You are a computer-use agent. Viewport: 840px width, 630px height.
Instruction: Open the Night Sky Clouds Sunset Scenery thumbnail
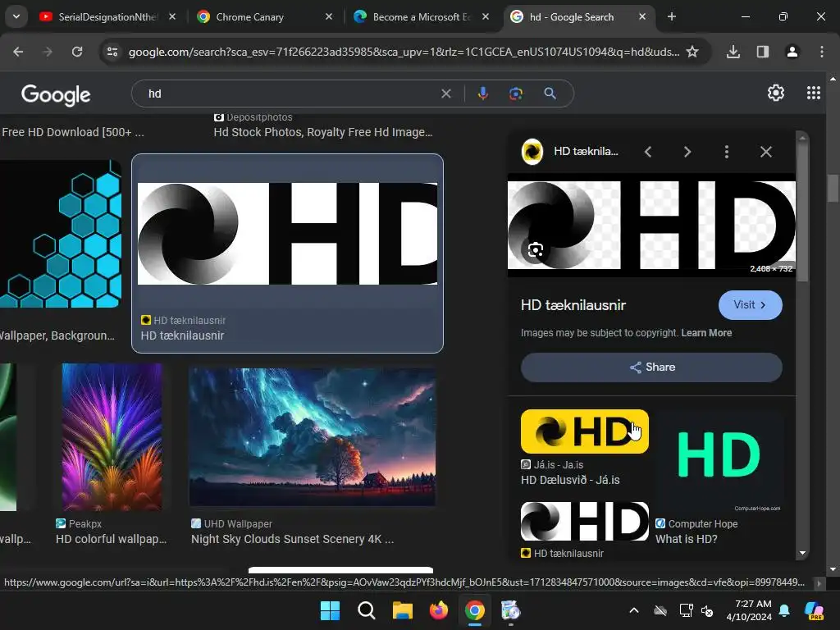point(313,437)
